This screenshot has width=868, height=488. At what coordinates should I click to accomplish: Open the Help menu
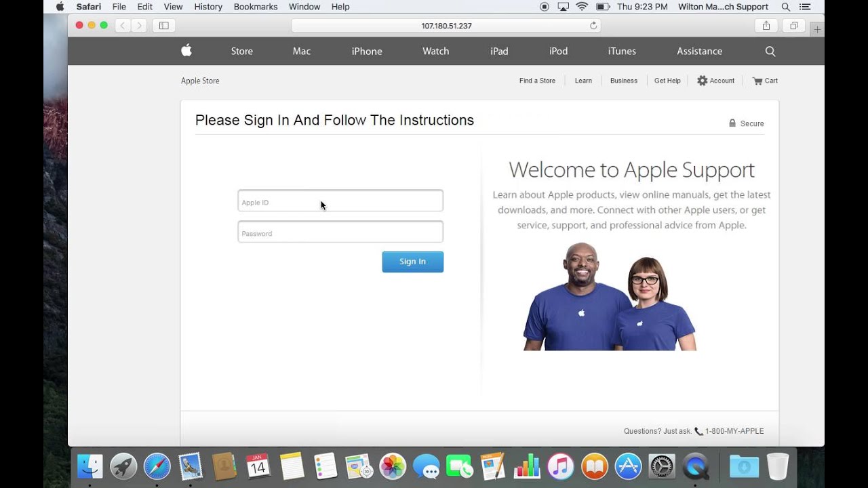pos(340,7)
